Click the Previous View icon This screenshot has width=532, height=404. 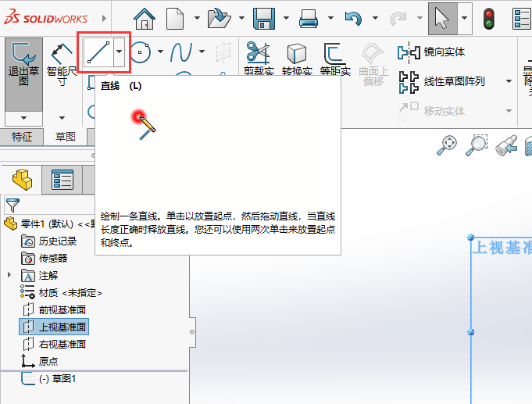(506, 145)
